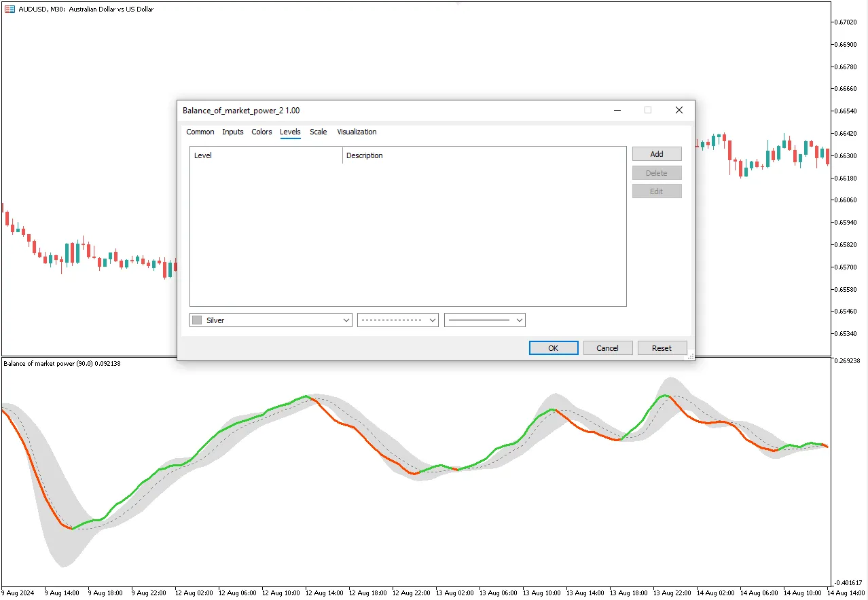Switch to the Inputs tab

pyautogui.click(x=233, y=132)
